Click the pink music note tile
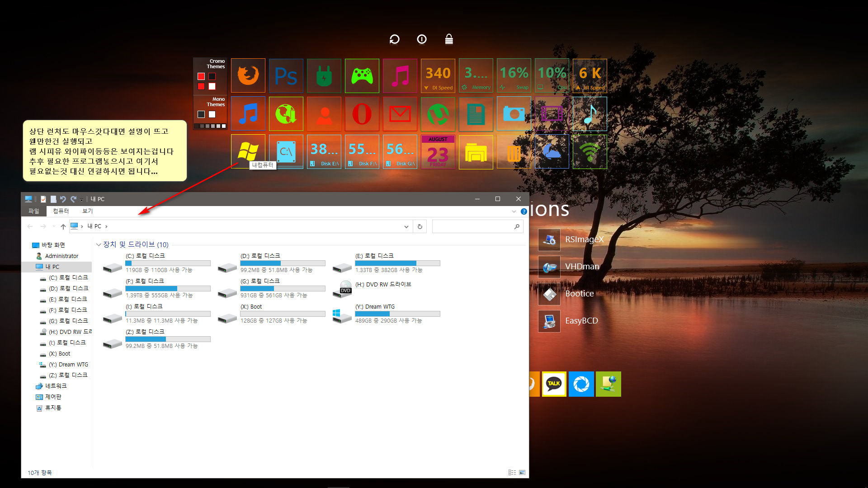Screen dimensions: 868x488 click(400, 76)
